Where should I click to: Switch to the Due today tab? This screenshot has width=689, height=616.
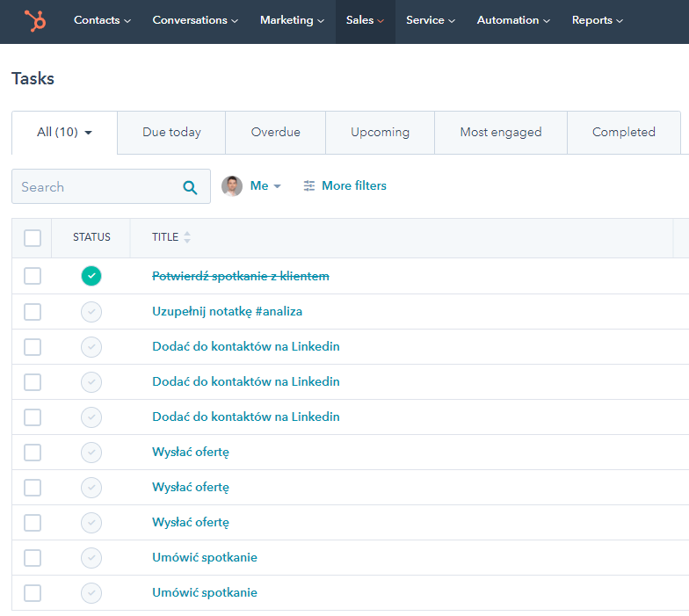(171, 132)
